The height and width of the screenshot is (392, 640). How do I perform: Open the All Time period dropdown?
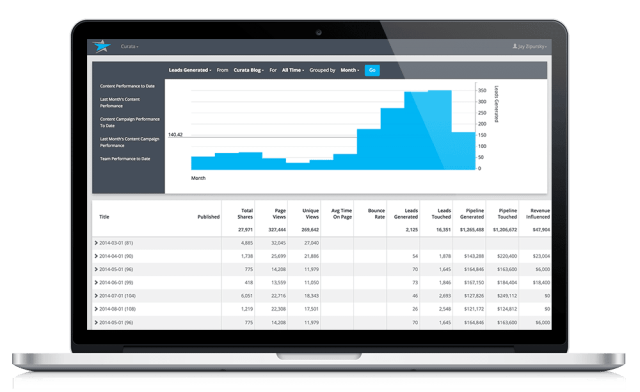tap(293, 70)
